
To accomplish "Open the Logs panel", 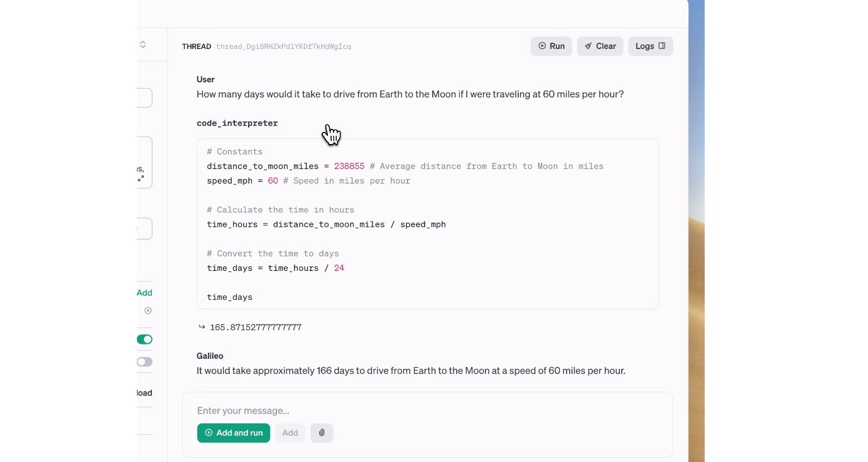I will click(650, 46).
